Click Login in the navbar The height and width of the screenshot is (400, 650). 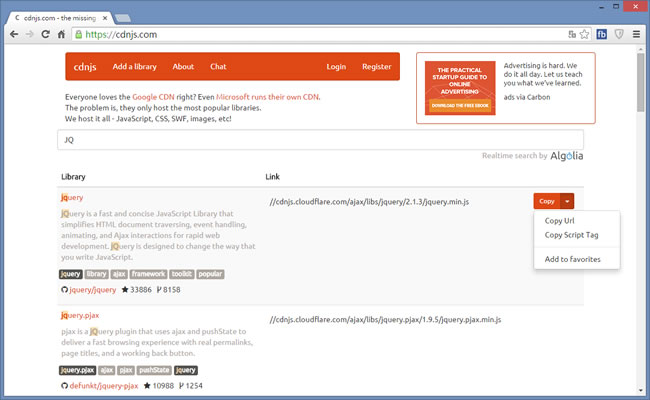point(336,66)
